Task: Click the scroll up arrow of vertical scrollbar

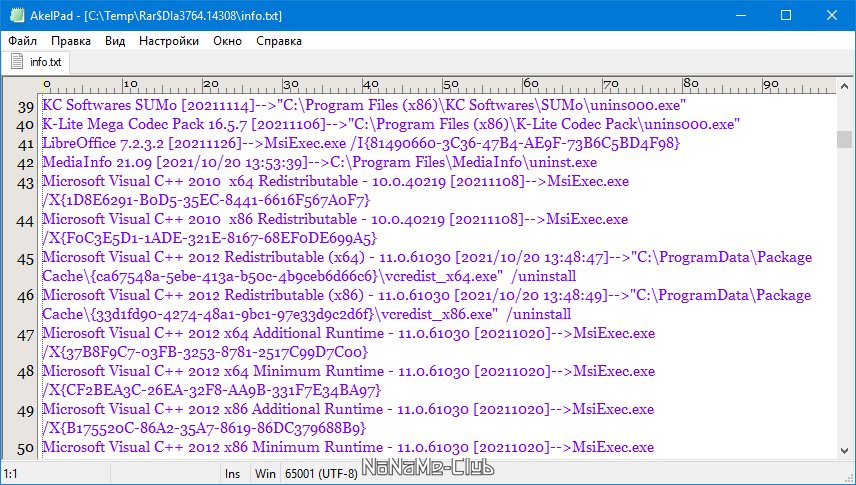Action: (x=844, y=86)
